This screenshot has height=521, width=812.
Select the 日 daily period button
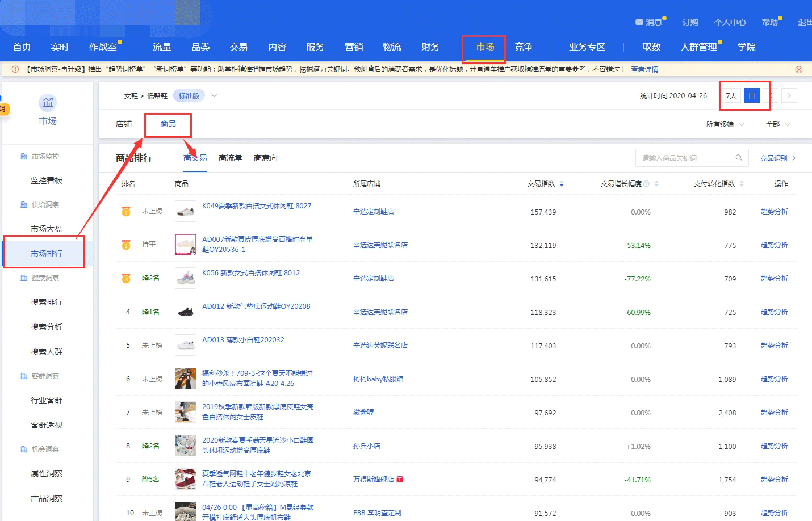[751, 95]
